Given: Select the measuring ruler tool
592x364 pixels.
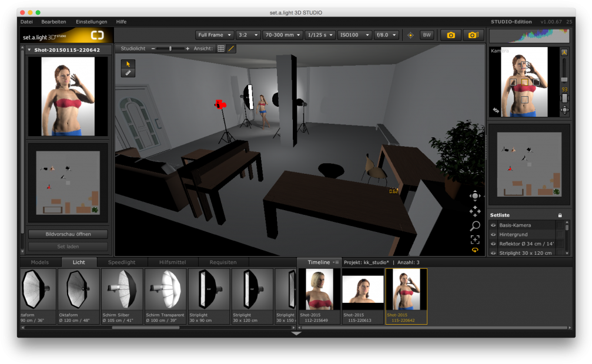Looking at the screenshot, I should [128, 73].
